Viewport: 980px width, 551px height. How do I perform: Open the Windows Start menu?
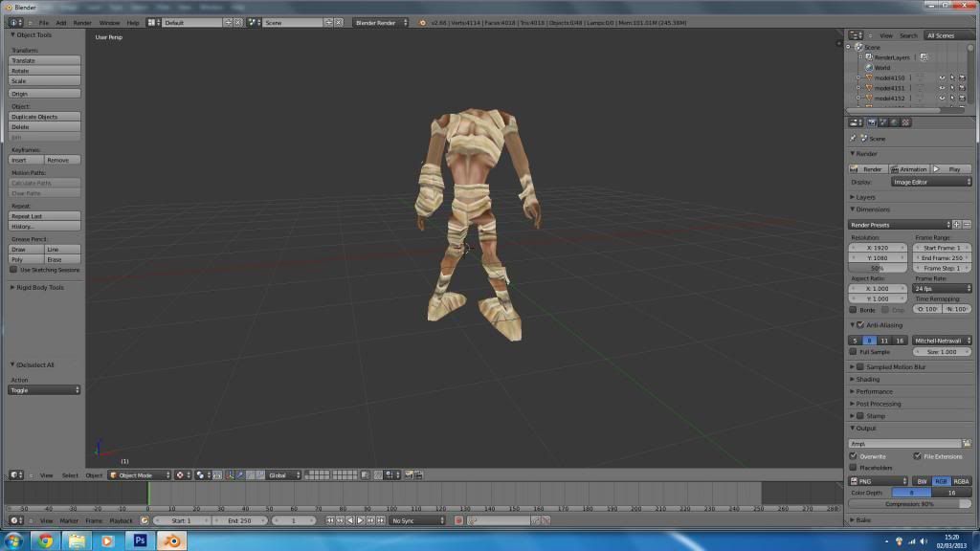click(13, 540)
